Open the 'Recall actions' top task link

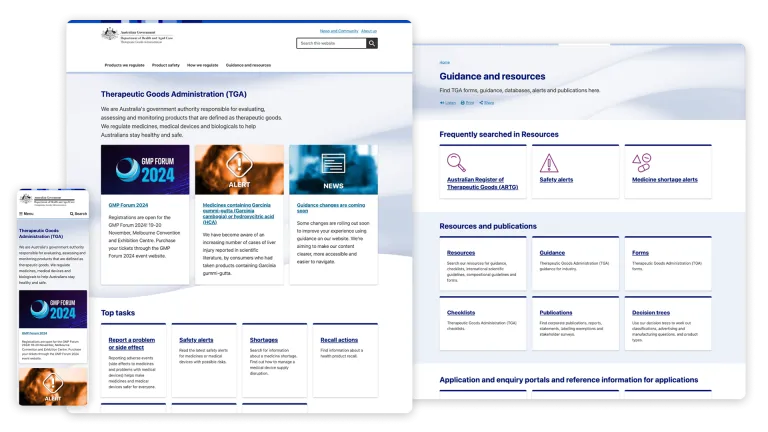[x=339, y=340]
